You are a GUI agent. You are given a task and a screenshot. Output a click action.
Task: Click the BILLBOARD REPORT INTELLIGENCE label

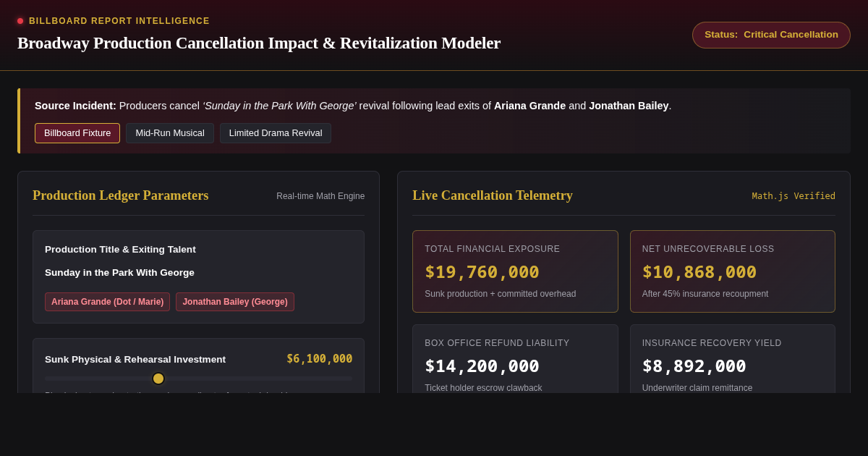(x=119, y=21)
